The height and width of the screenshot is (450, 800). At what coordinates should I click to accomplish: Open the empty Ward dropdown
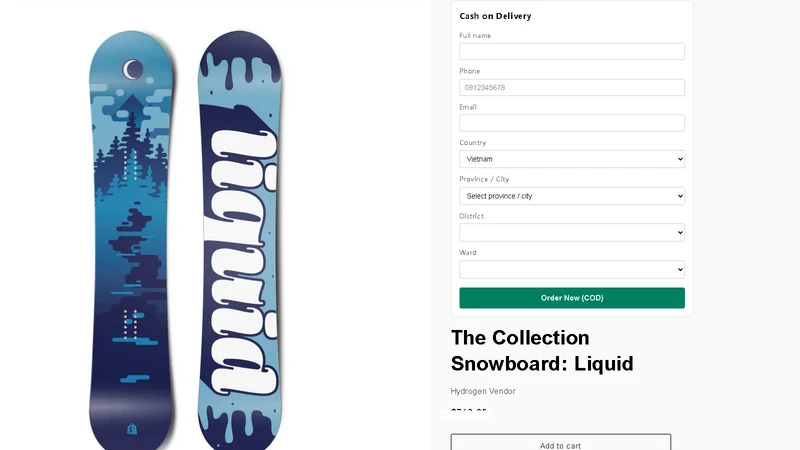coord(571,269)
